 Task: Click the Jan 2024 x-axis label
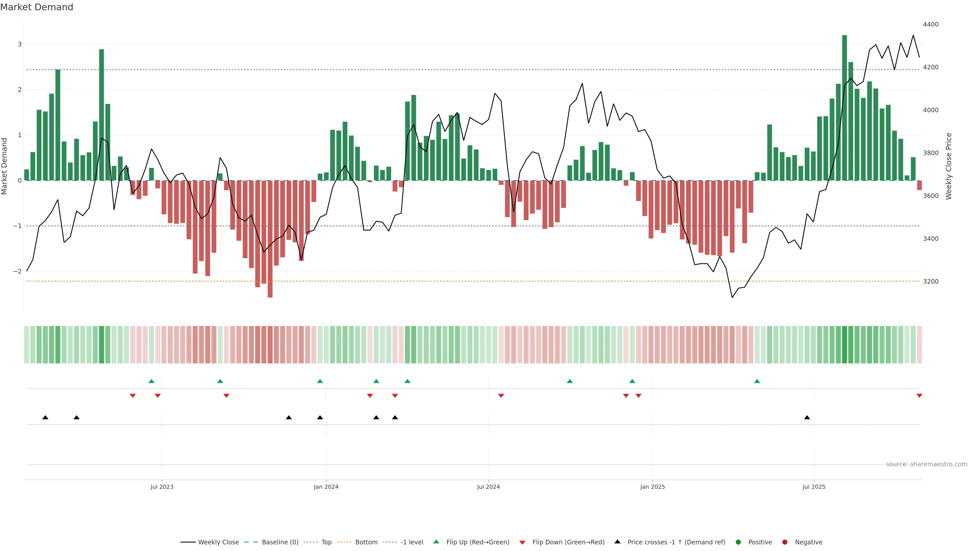click(x=326, y=487)
